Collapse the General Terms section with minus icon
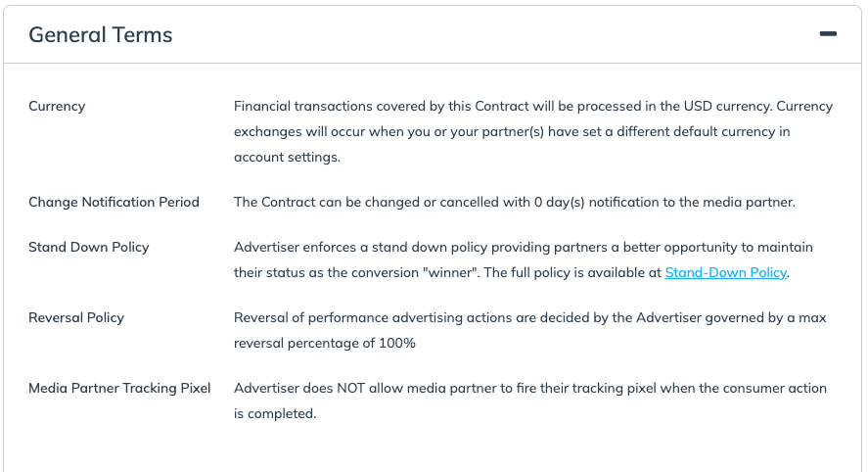 [x=828, y=34]
